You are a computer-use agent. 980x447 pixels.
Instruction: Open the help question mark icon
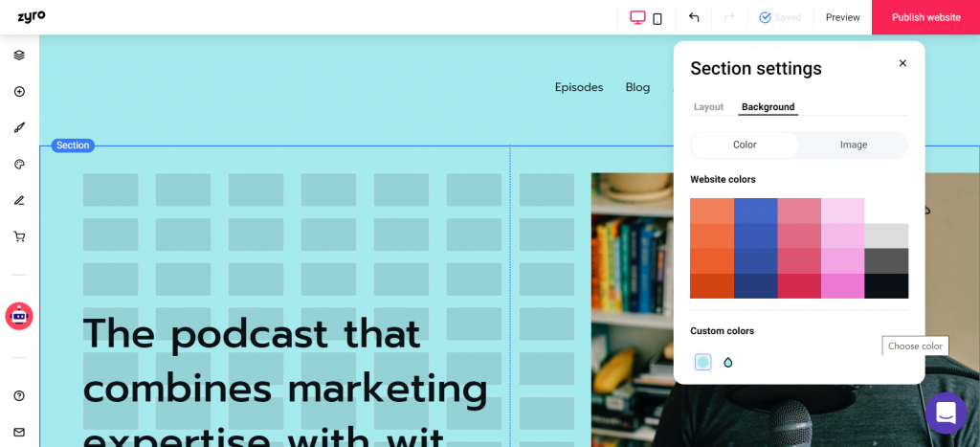pyautogui.click(x=19, y=395)
